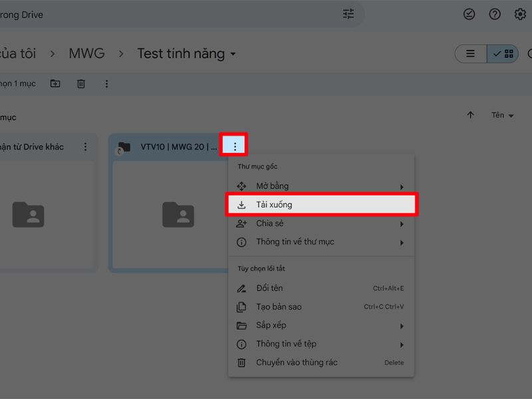
Task: Open the three-dot menu of the VTV10 folder
Action: coord(235,146)
